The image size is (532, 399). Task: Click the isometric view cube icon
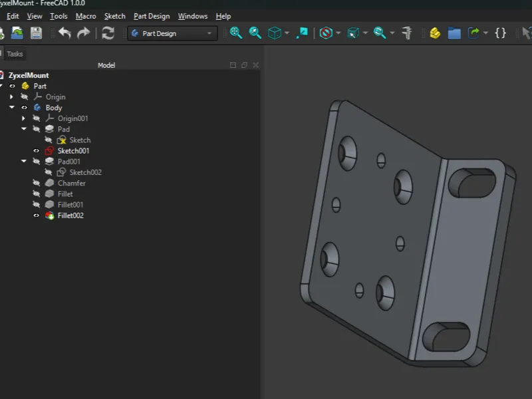(x=274, y=33)
